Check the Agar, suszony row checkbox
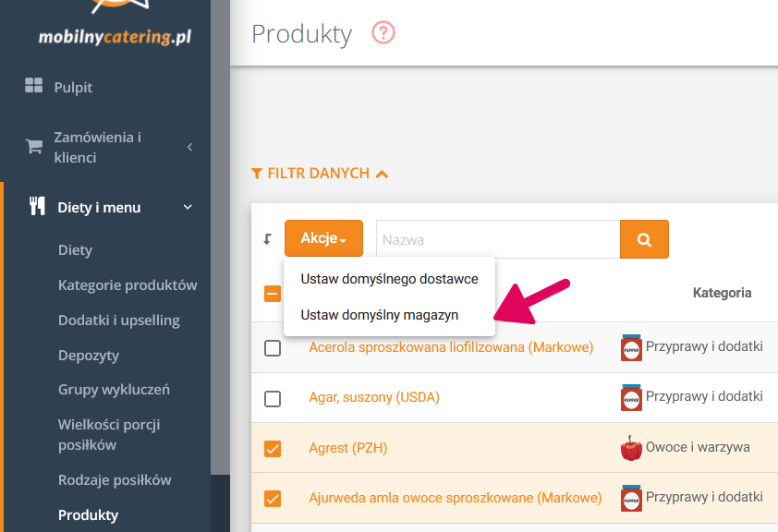This screenshot has width=778, height=532. (273, 399)
